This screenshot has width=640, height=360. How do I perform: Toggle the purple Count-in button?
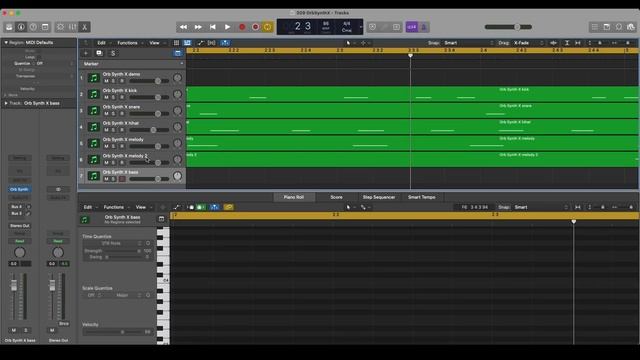coord(411,27)
